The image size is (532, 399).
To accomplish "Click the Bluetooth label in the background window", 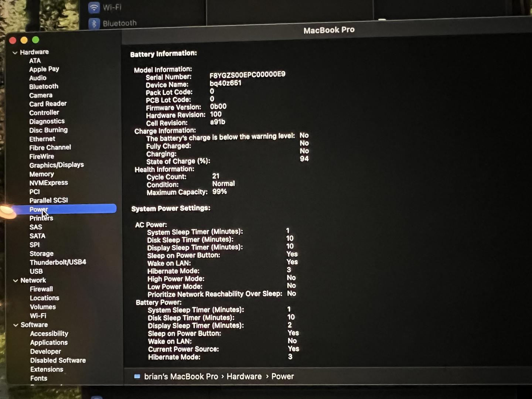I will pos(119,23).
